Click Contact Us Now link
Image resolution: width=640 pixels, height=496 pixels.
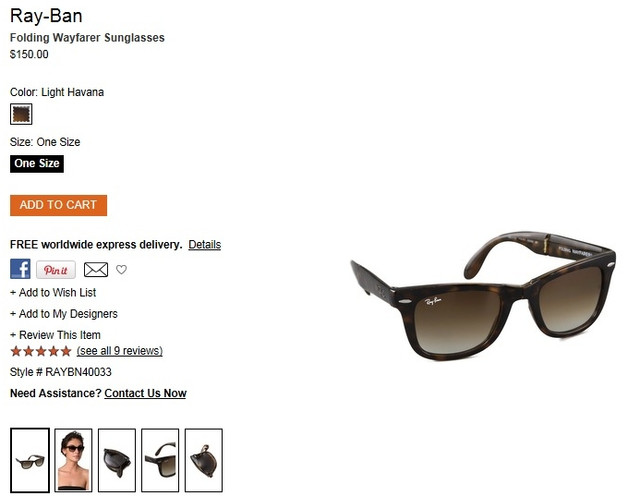[145, 393]
